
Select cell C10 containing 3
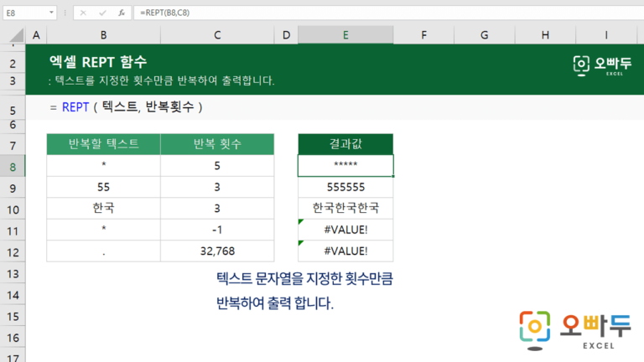[x=217, y=209]
